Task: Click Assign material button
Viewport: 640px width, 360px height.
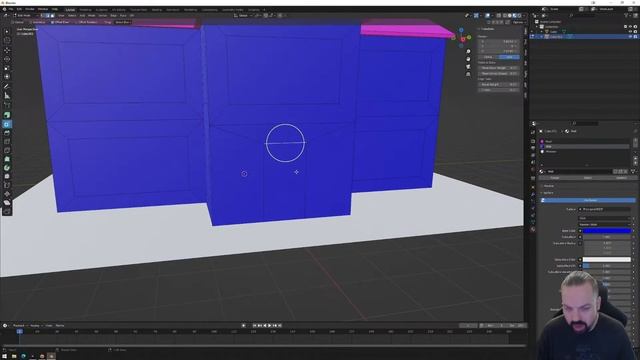Action: click(x=555, y=178)
